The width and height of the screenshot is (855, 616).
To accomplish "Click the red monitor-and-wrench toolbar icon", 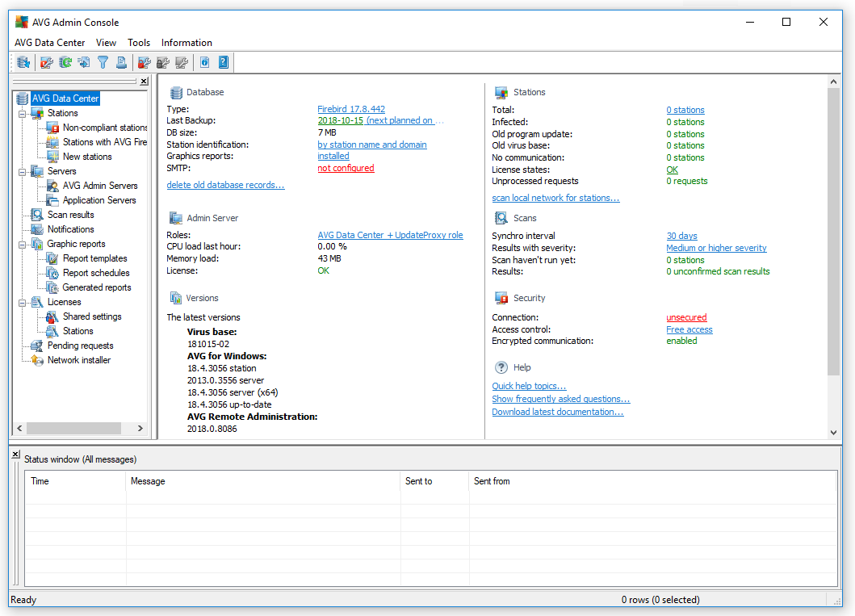I will click(47, 63).
